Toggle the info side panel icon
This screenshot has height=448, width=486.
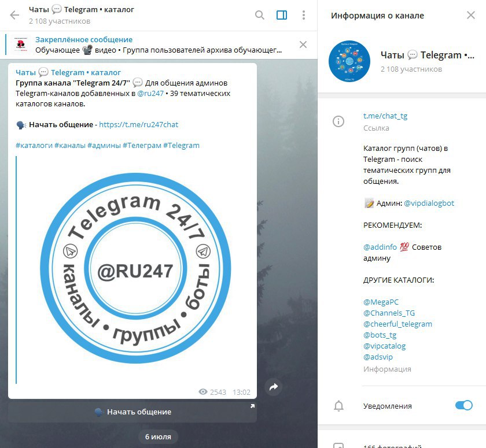point(281,15)
